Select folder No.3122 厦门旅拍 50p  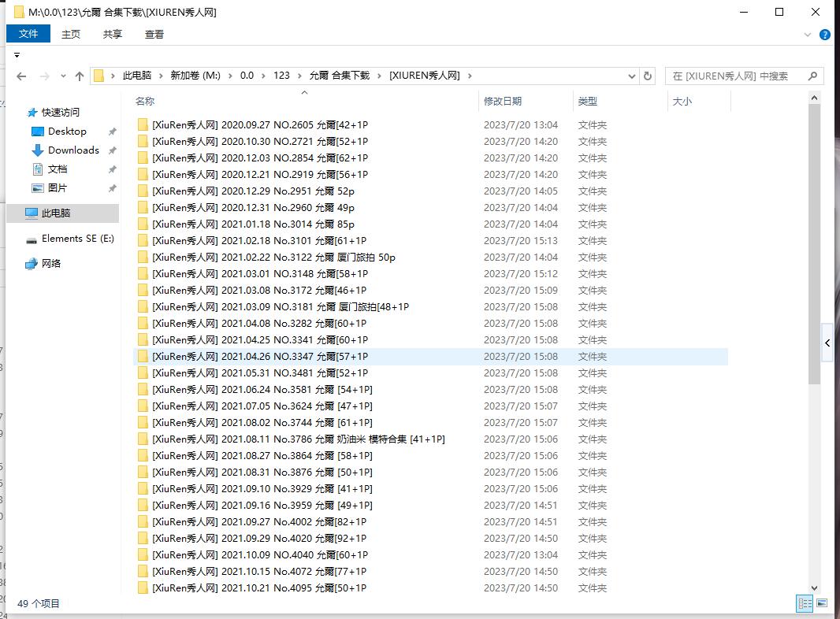273,258
